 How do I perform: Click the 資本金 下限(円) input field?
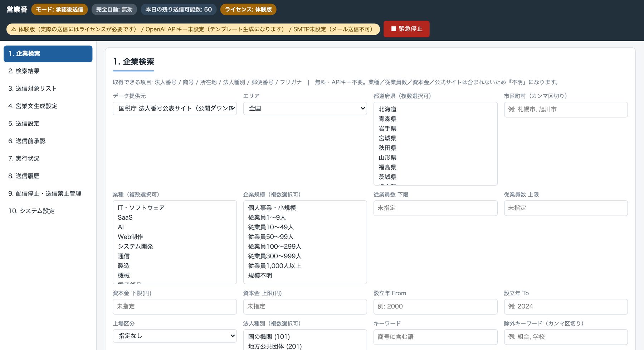click(175, 307)
